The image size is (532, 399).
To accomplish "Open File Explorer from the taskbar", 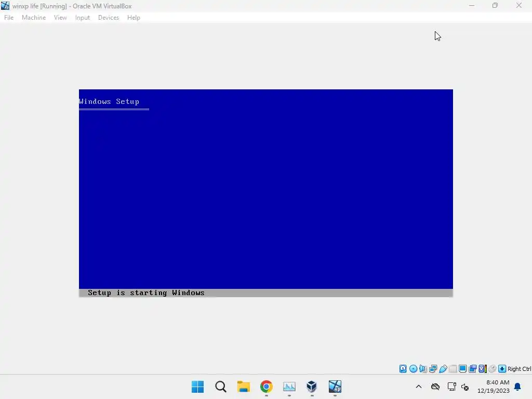I will point(243,387).
